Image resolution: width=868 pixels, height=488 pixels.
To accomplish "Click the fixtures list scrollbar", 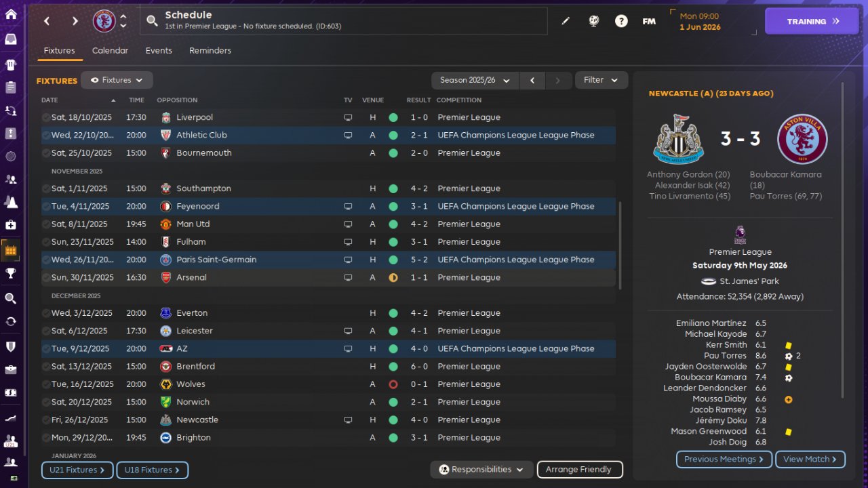I will point(620,245).
